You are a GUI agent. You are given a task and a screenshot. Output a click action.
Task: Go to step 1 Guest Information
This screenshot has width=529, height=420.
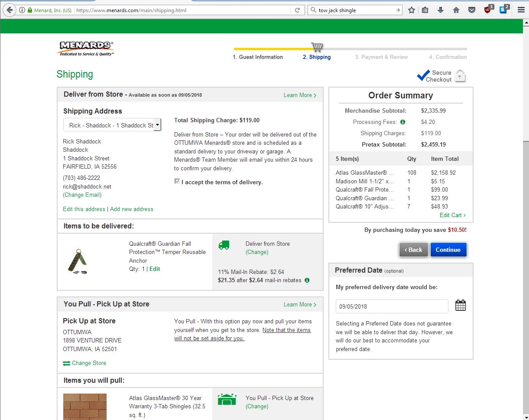(258, 57)
